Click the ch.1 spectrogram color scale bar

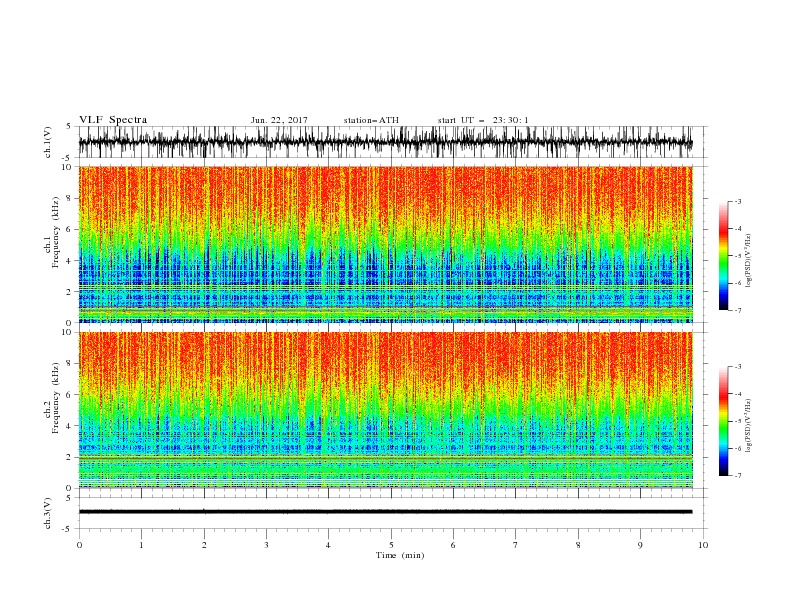tap(723, 256)
